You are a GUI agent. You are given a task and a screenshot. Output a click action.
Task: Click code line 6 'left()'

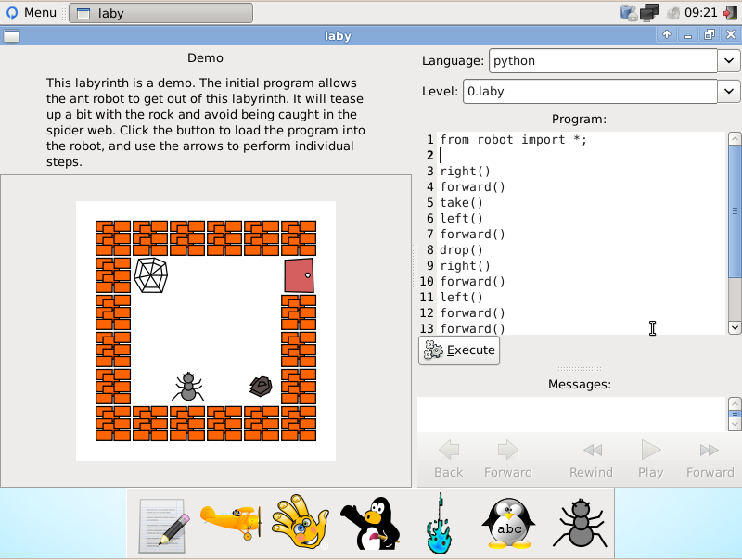tap(461, 219)
